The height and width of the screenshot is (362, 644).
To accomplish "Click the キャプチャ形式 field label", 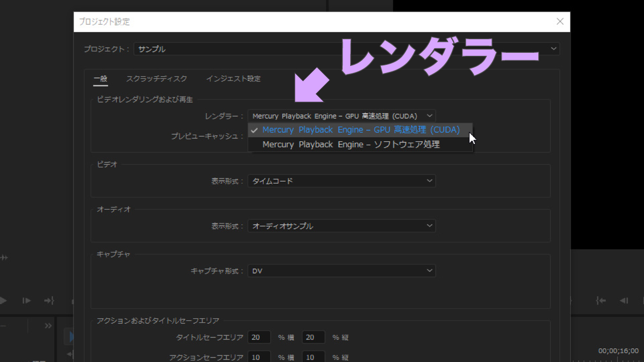I will click(x=217, y=271).
